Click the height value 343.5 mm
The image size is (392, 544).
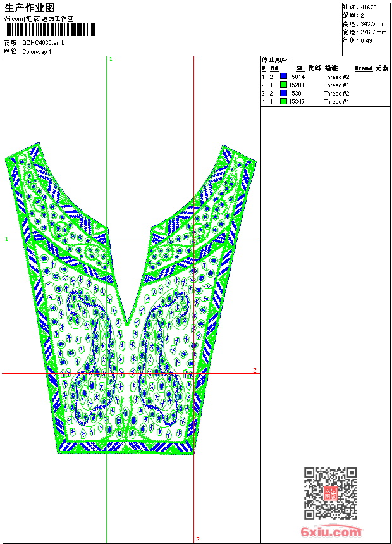[373, 23]
